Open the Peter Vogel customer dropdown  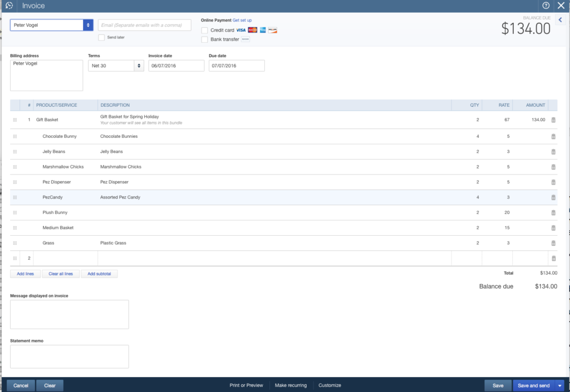click(x=88, y=25)
